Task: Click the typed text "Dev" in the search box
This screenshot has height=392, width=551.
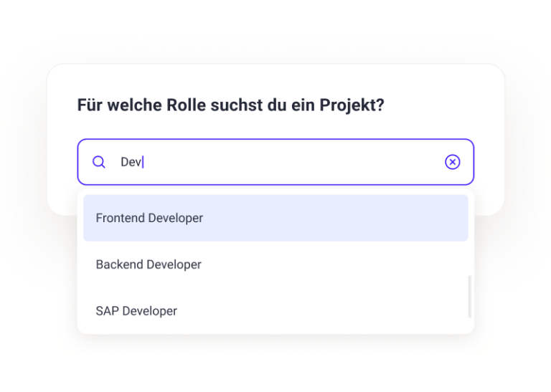Action: point(131,162)
